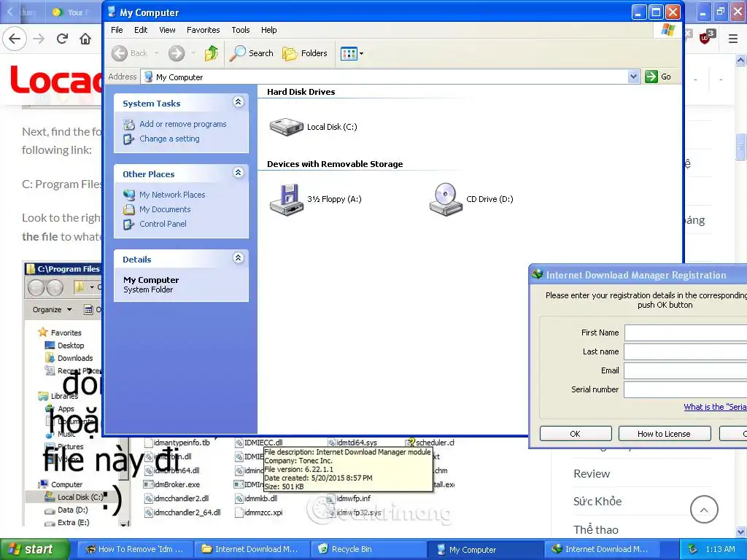This screenshot has width=747, height=560.
Task: Select idmmkb.dll in the file list
Action: click(256, 499)
